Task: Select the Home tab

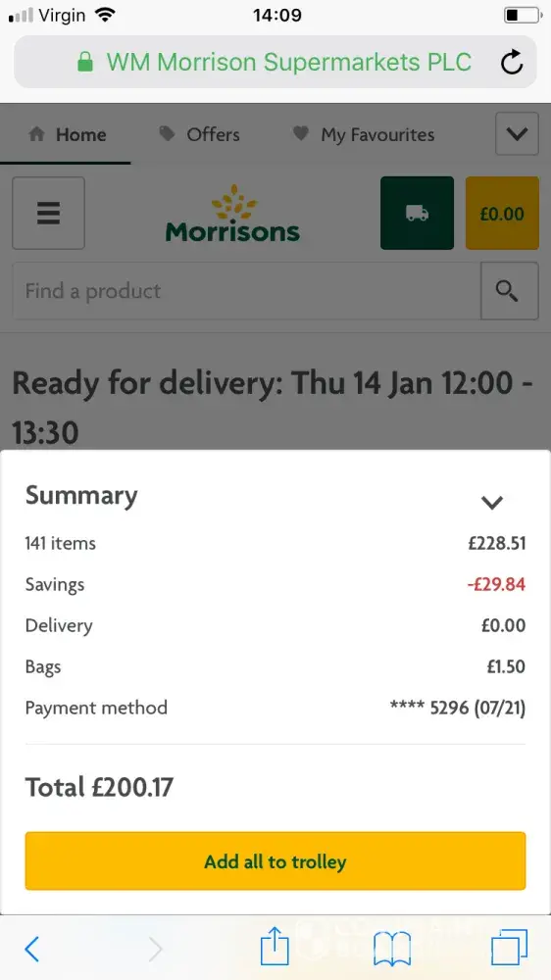Action: (x=68, y=134)
